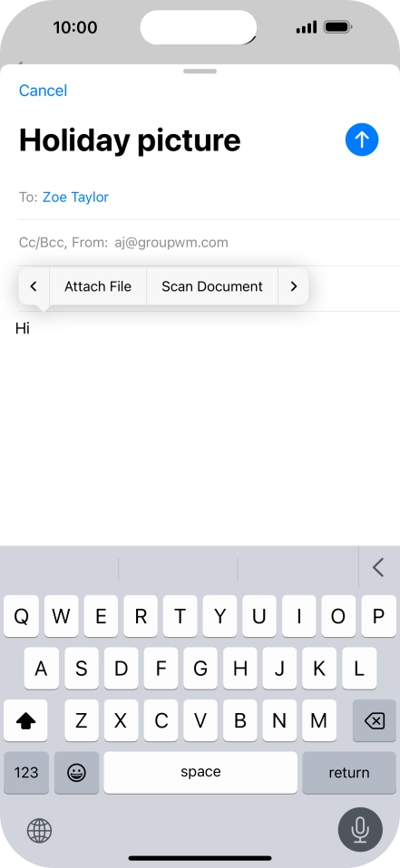
Task: Select the Zoe Taylor recipient
Action: click(76, 198)
